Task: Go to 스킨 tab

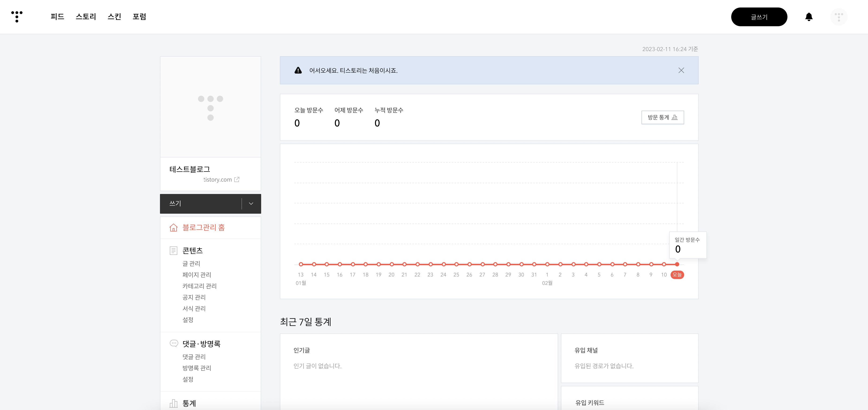Action: coord(114,17)
